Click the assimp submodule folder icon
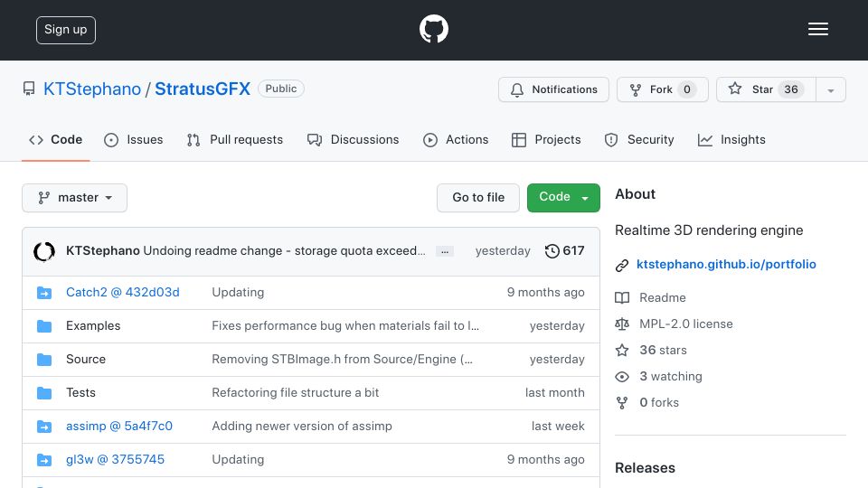 (44, 427)
